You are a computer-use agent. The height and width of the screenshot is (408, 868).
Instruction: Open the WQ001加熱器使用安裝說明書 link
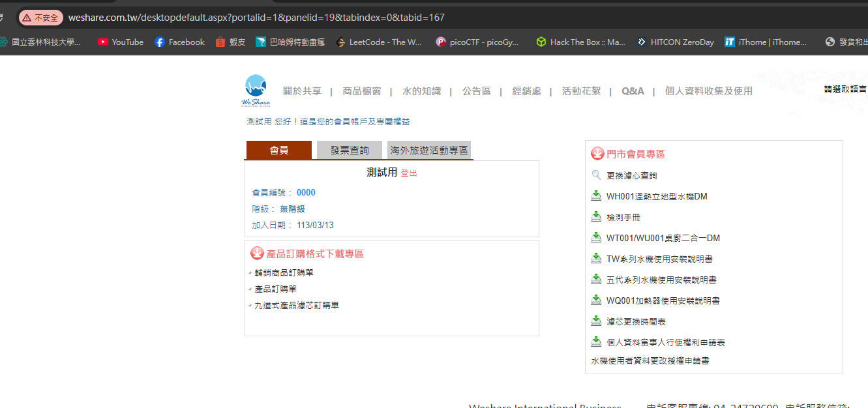point(663,300)
